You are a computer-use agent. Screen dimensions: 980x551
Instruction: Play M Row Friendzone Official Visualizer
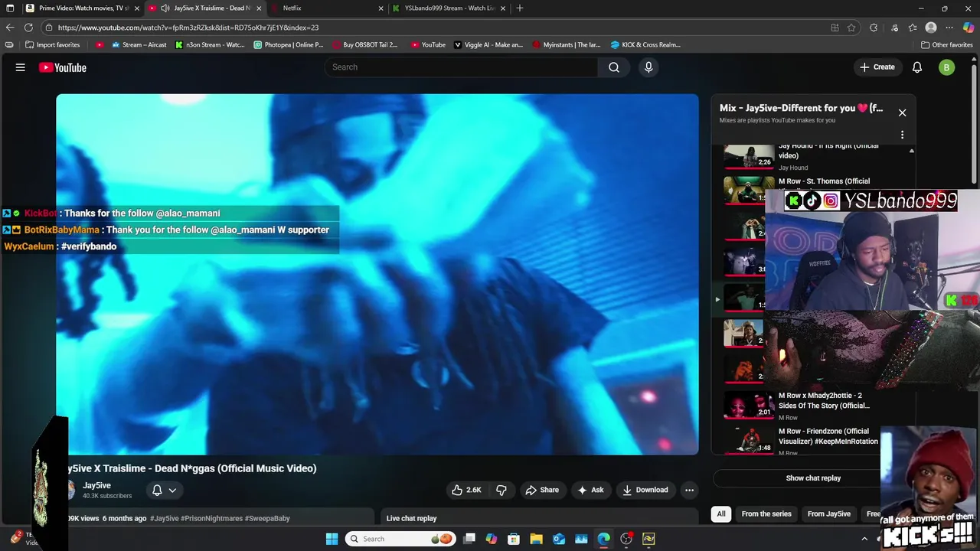[749, 440]
